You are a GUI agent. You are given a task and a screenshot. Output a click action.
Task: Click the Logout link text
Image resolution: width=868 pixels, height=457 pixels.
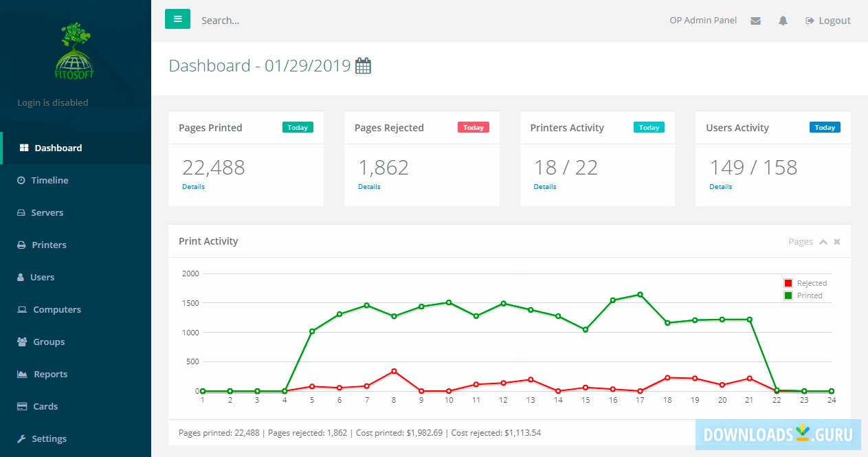[x=834, y=21]
